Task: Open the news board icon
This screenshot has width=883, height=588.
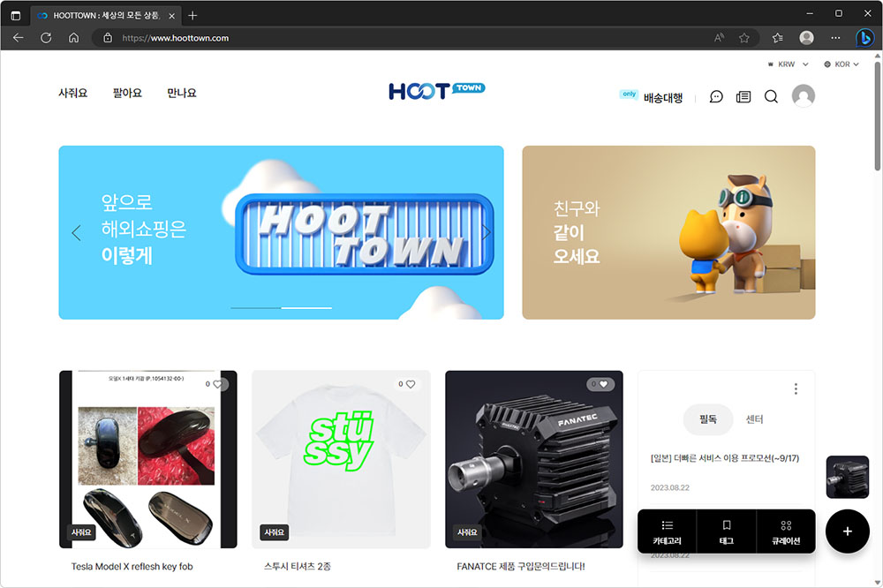Action: tap(743, 97)
